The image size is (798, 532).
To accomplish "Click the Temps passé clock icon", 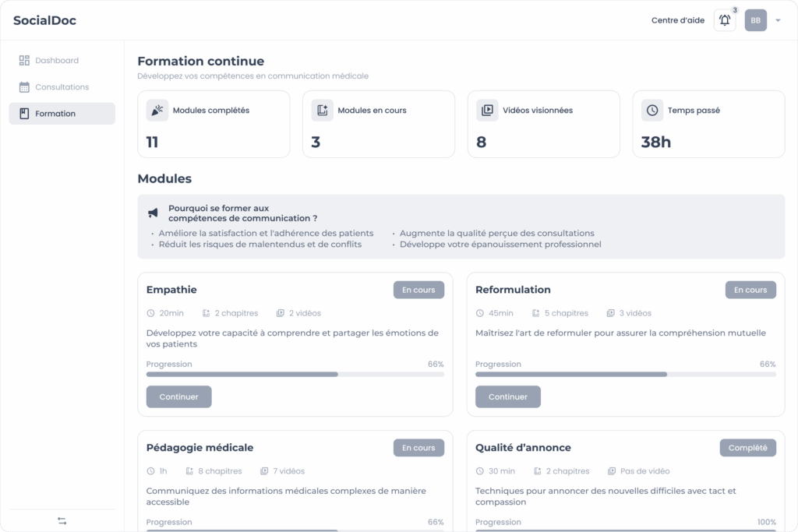I will coord(652,111).
